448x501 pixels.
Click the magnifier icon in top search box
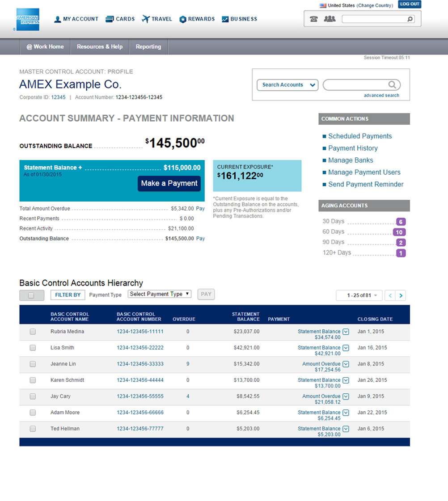pyautogui.click(x=410, y=19)
